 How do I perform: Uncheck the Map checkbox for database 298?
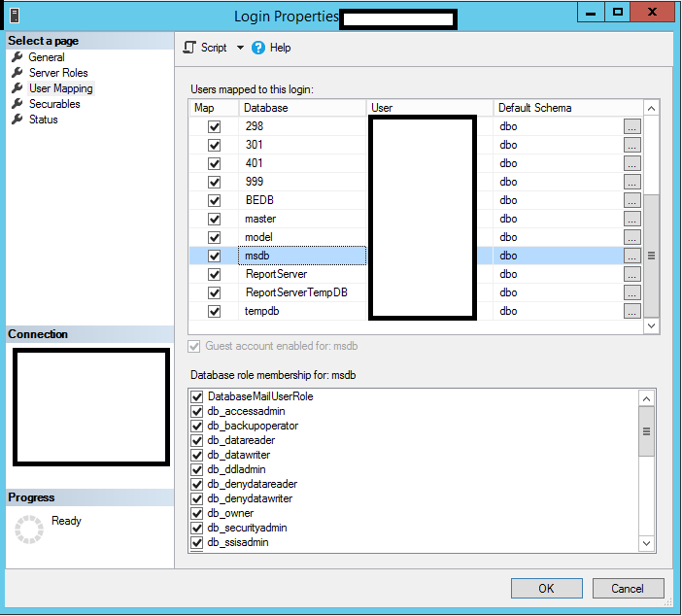[214, 126]
